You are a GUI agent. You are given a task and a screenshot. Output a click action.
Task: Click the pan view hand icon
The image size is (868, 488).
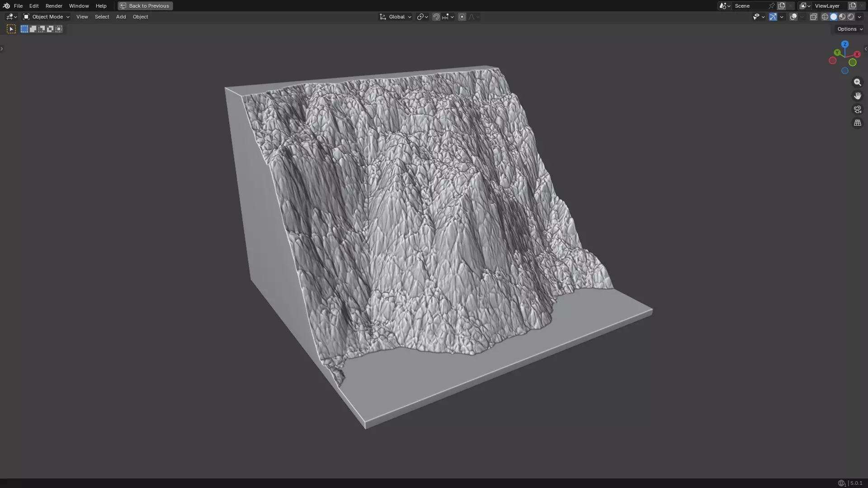[x=857, y=96]
